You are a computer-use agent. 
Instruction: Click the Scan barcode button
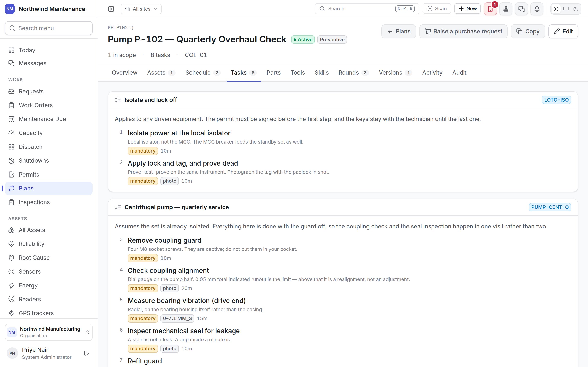pyautogui.click(x=437, y=9)
